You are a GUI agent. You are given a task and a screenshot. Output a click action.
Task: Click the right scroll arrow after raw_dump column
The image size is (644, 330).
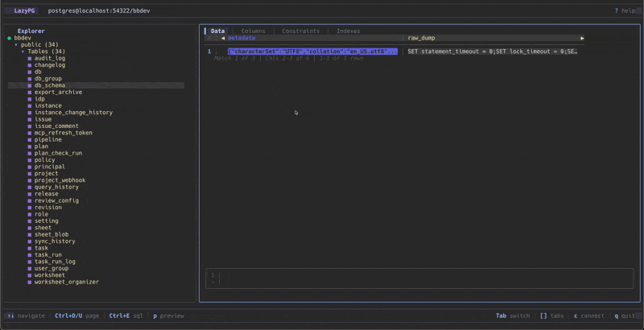coord(582,38)
